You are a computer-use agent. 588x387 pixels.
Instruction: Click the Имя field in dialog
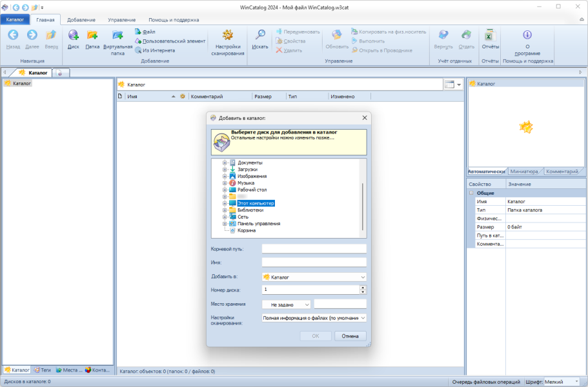[314, 263]
